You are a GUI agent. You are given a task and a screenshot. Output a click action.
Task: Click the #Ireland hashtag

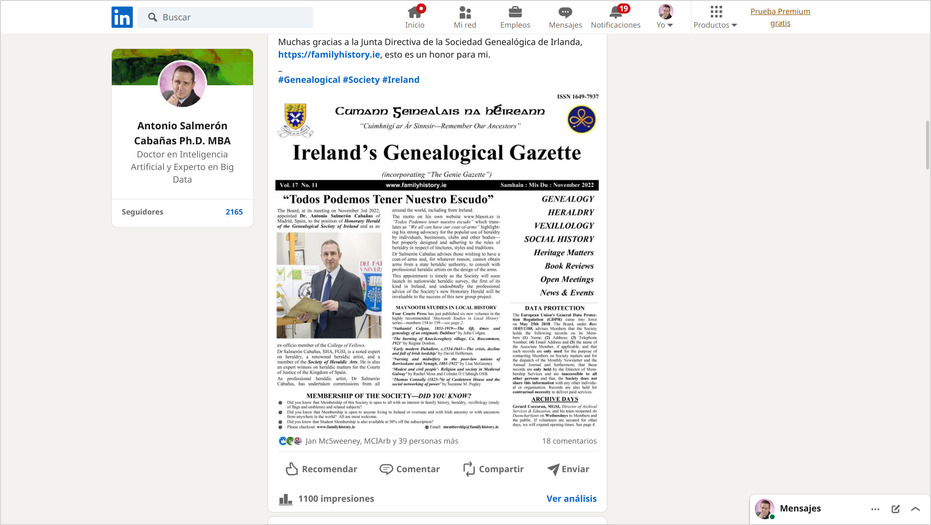click(x=401, y=80)
